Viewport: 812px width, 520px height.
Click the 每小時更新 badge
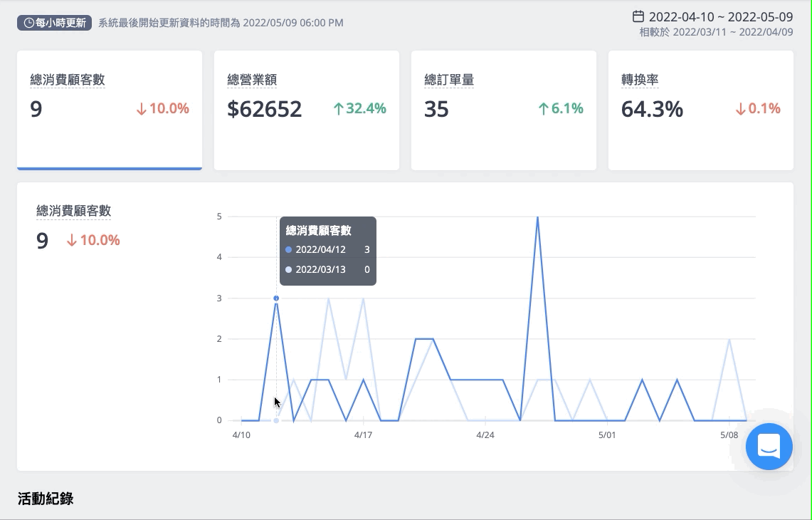(x=54, y=23)
